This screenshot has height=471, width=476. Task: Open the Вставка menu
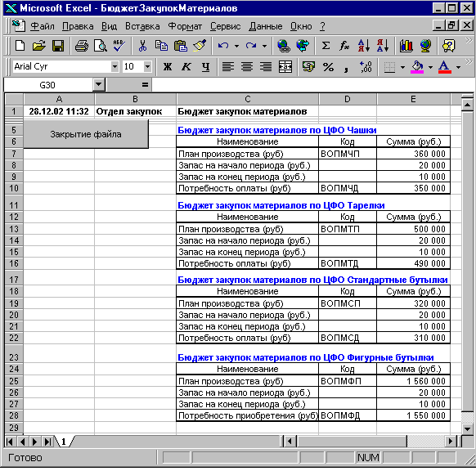(142, 26)
